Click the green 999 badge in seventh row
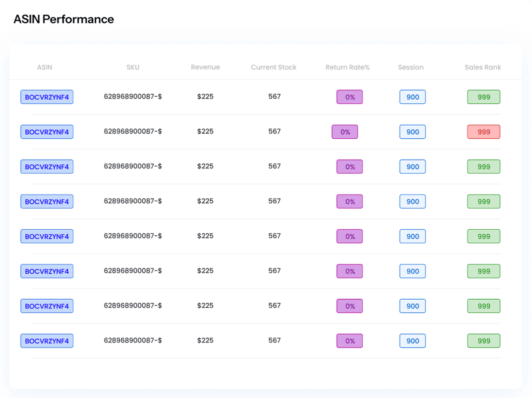Screen dimensions: 532x398 pyautogui.click(x=484, y=306)
